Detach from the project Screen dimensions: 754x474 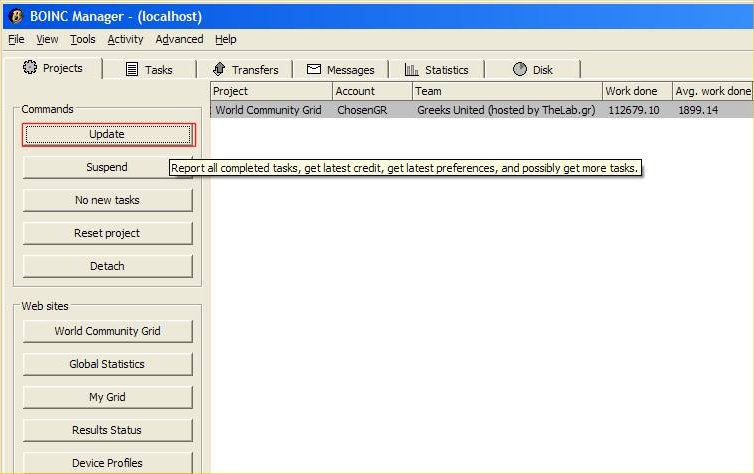[x=107, y=266]
